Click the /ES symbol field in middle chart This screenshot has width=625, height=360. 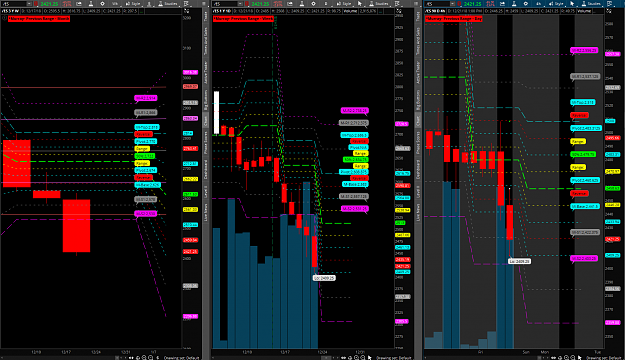(x=225, y=4)
